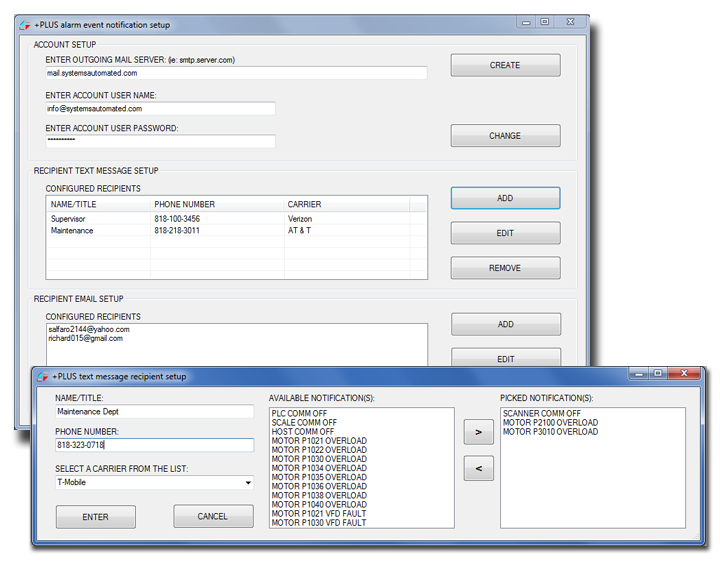Click the CREATE account button
The width and height of the screenshot is (720, 576).
505,65
